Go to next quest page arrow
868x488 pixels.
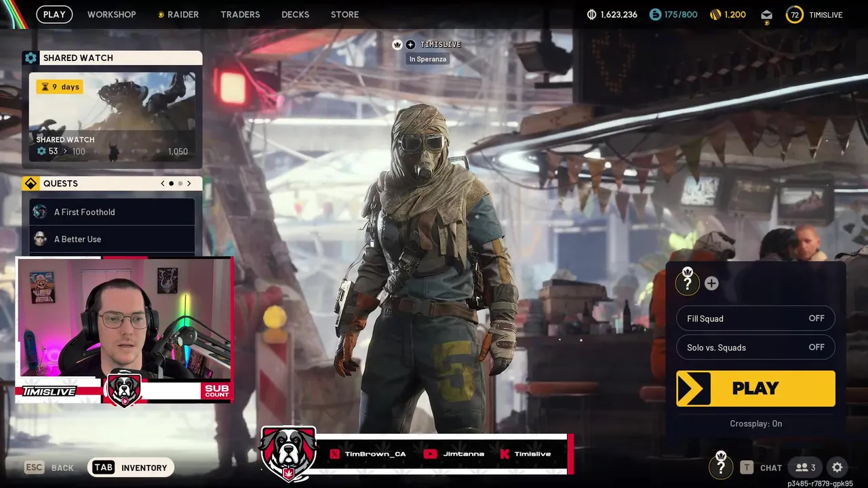pyautogui.click(x=189, y=184)
